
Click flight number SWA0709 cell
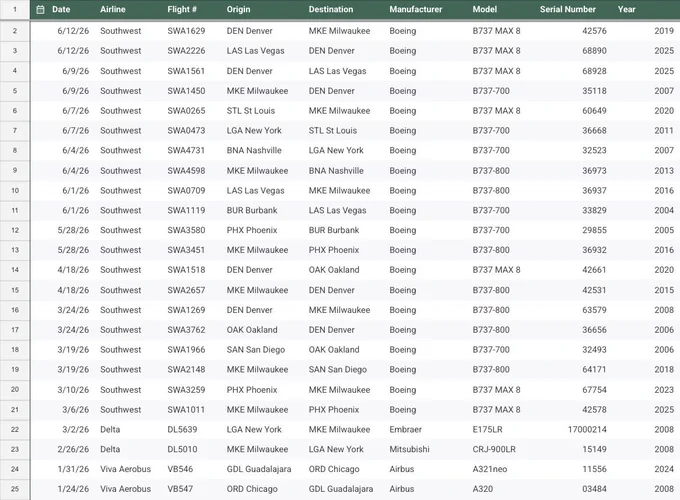click(x=186, y=190)
